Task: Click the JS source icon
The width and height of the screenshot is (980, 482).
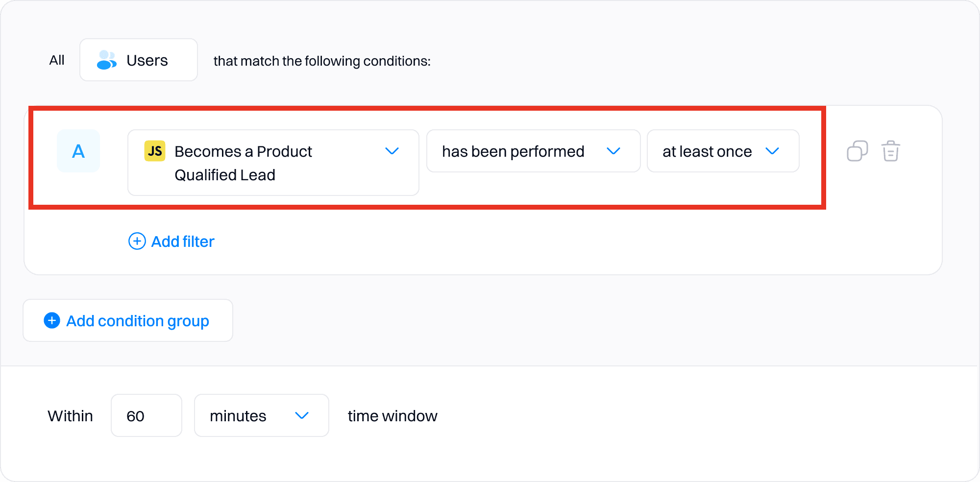Action: [x=155, y=151]
